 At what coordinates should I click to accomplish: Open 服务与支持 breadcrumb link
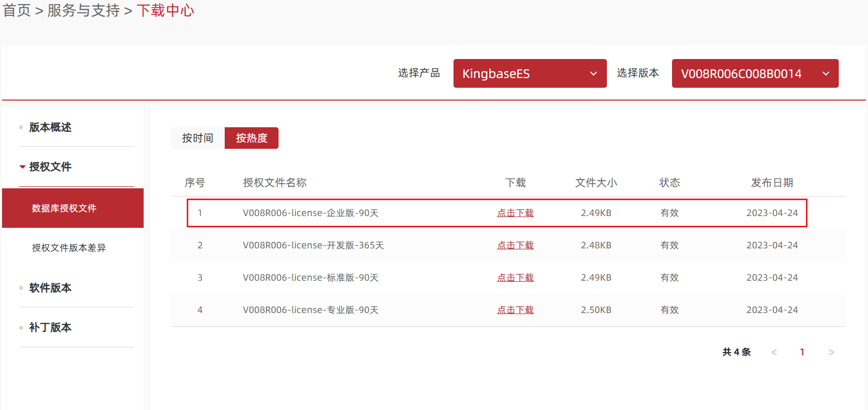(x=83, y=10)
